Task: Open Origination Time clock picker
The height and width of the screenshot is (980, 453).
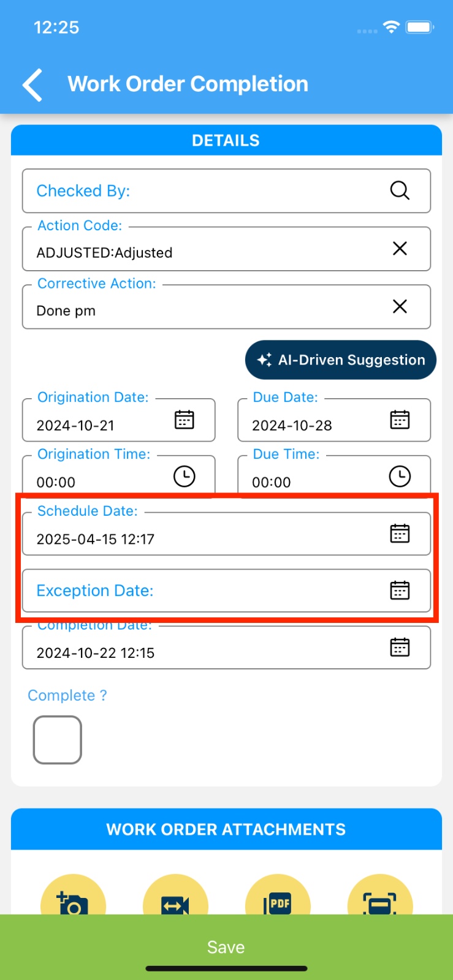Action: point(185,476)
